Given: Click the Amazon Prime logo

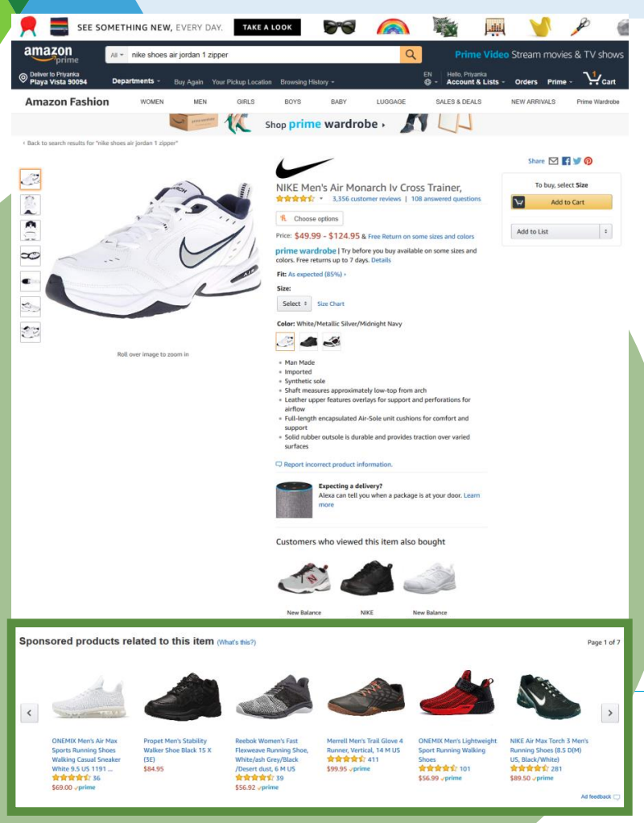Looking at the screenshot, I should pos(51,55).
